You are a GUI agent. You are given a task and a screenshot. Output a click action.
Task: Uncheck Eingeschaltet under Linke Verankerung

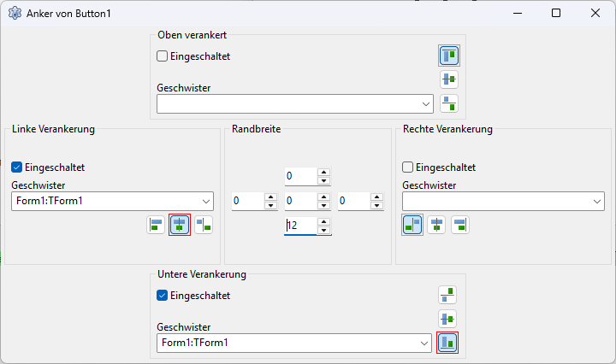17,167
